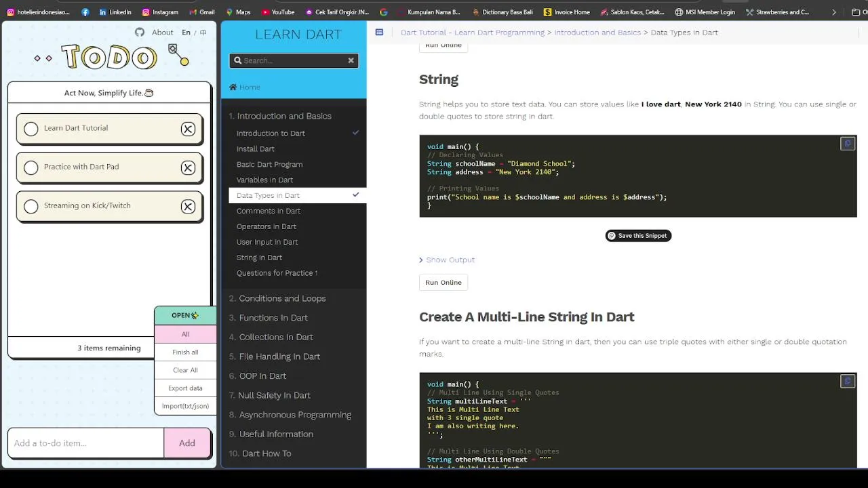Click the Google bookmark icon
868x488 pixels.
click(x=384, y=12)
